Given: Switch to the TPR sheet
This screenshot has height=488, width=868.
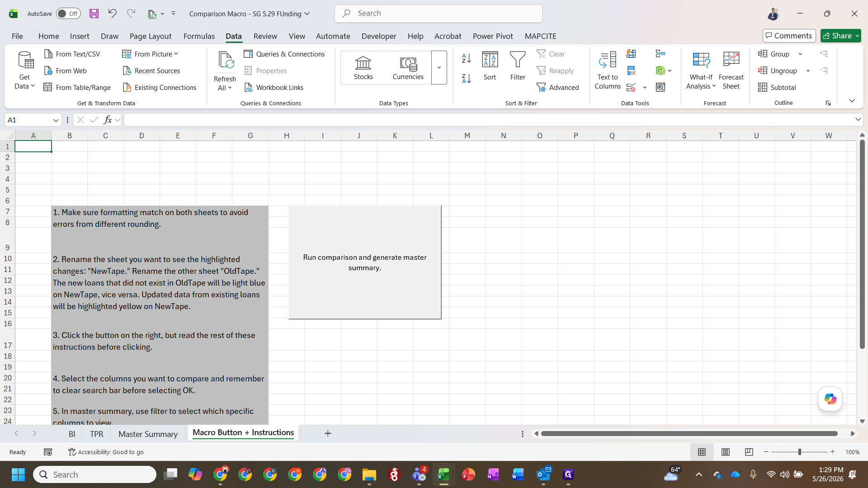Looking at the screenshot, I should 96,434.
